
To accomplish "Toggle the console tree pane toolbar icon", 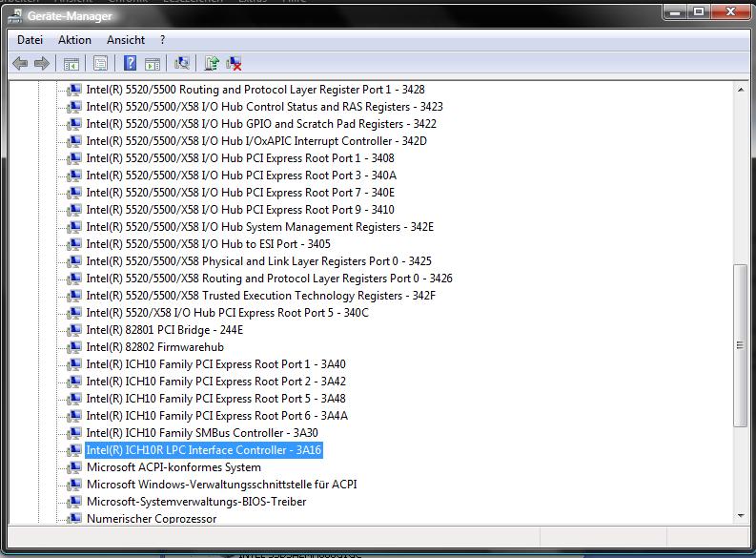I will pos(71,63).
